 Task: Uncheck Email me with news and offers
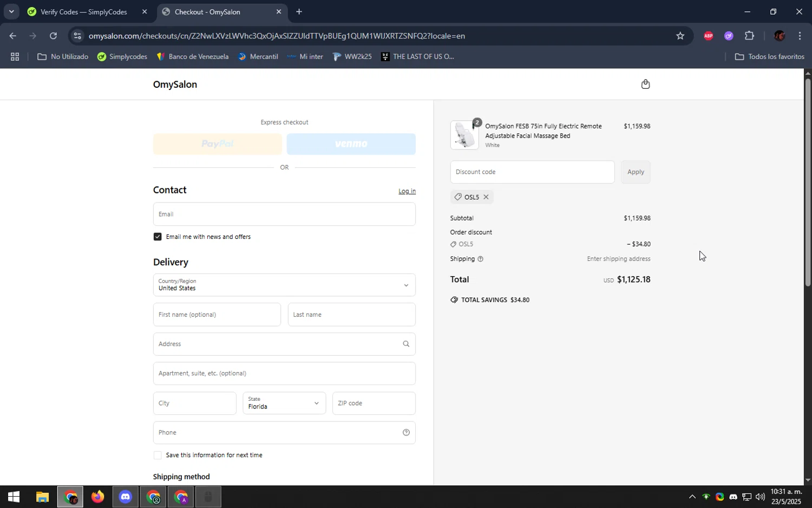pos(158,237)
